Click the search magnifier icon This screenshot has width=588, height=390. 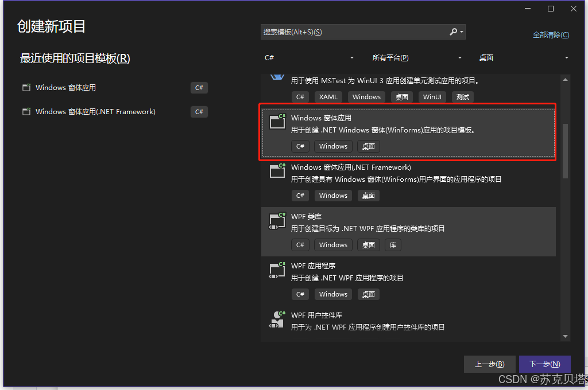click(x=454, y=32)
